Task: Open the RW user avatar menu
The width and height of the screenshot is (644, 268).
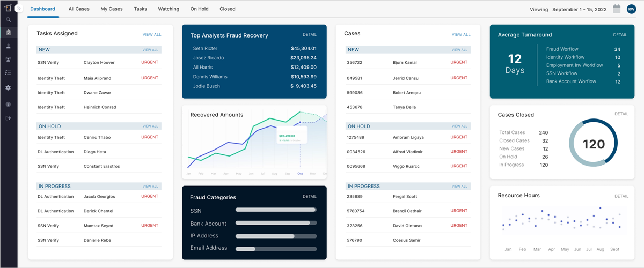Action: coord(631,9)
